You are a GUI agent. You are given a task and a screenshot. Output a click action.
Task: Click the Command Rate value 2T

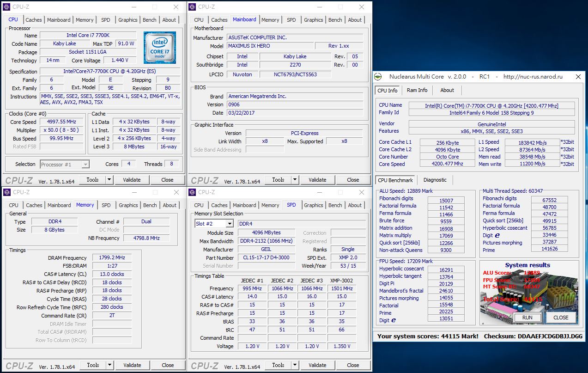[112, 316]
